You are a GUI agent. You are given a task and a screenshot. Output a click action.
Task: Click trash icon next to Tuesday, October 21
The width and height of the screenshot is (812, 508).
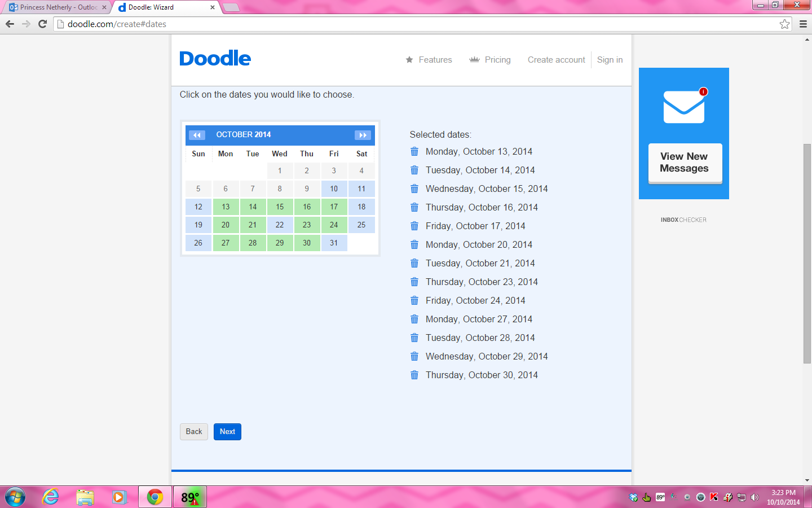(414, 263)
